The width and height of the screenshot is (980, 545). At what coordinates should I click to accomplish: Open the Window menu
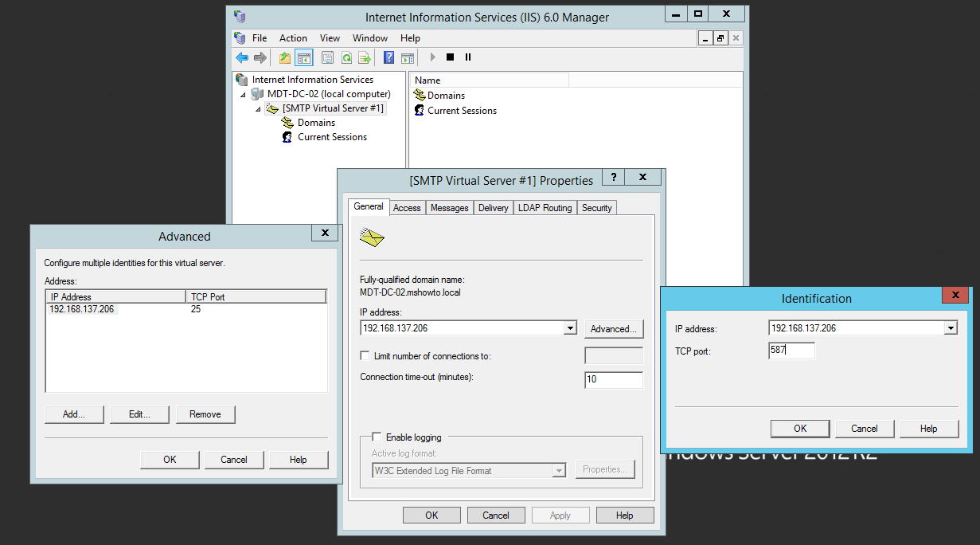pyautogui.click(x=370, y=37)
